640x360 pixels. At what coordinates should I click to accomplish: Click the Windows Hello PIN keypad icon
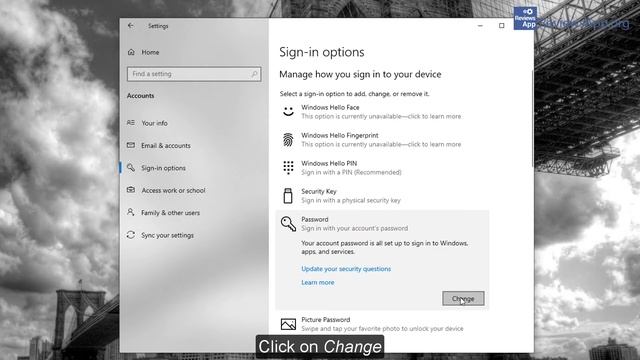pyautogui.click(x=288, y=167)
